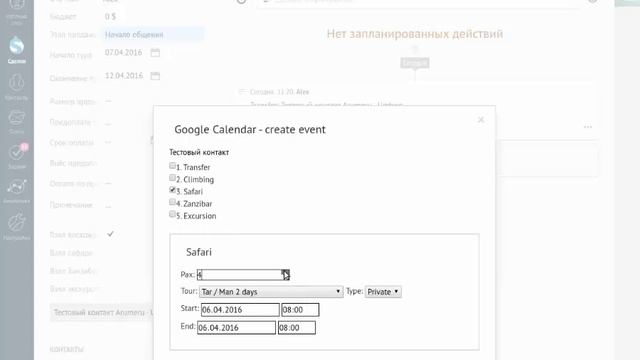Edit the Start time field 08:00
This screenshot has width=640, height=360.
coord(300,310)
